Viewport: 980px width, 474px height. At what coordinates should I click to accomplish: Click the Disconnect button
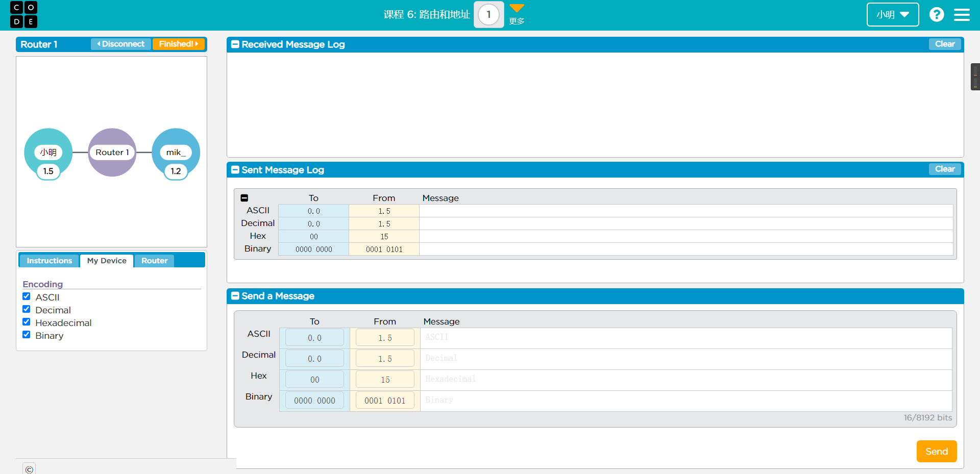click(x=121, y=44)
